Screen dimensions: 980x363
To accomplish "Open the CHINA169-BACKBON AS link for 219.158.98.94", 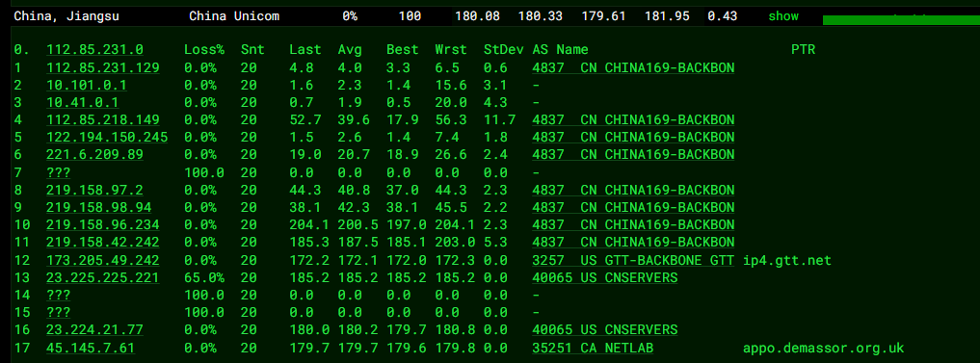I will [633, 207].
